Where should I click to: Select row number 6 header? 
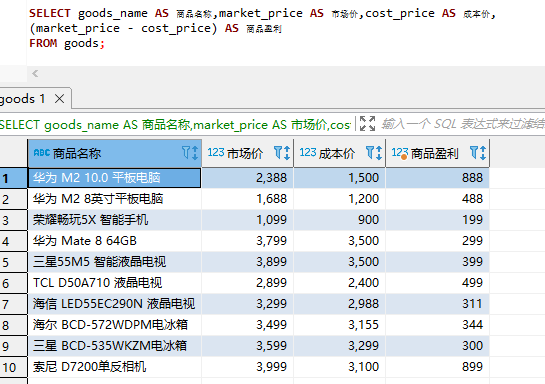(13, 283)
